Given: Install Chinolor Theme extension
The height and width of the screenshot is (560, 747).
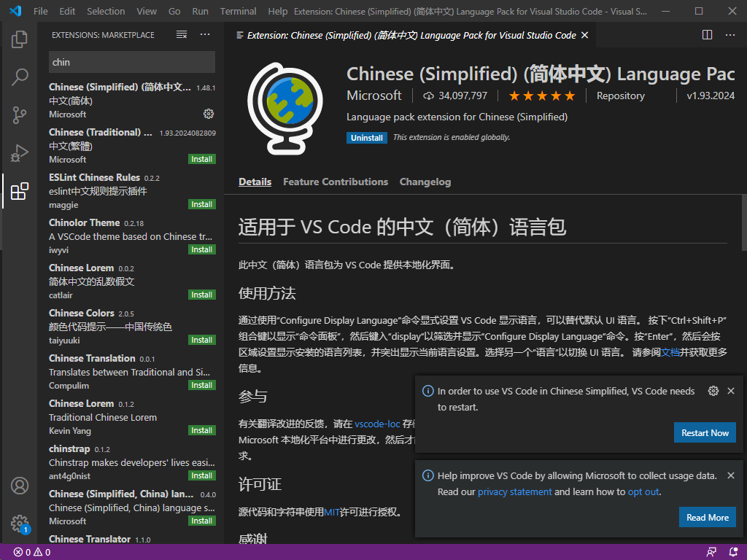Looking at the screenshot, I should tap(201, 249).
